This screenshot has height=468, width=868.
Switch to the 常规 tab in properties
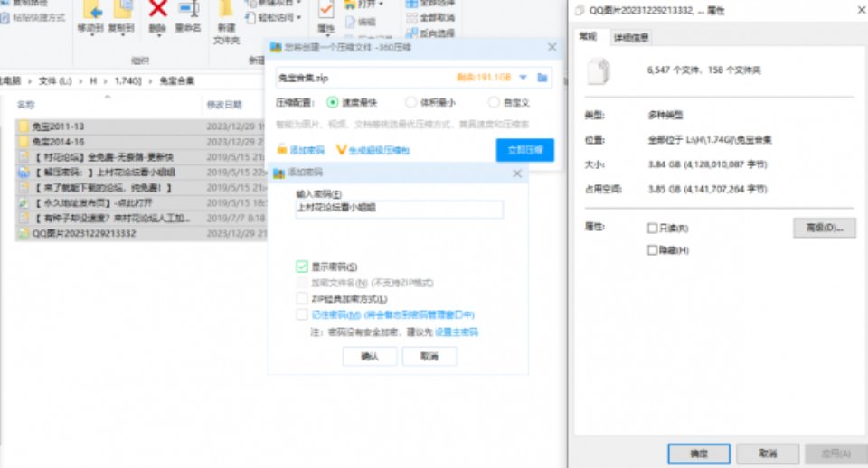click(x=588, y=36)
